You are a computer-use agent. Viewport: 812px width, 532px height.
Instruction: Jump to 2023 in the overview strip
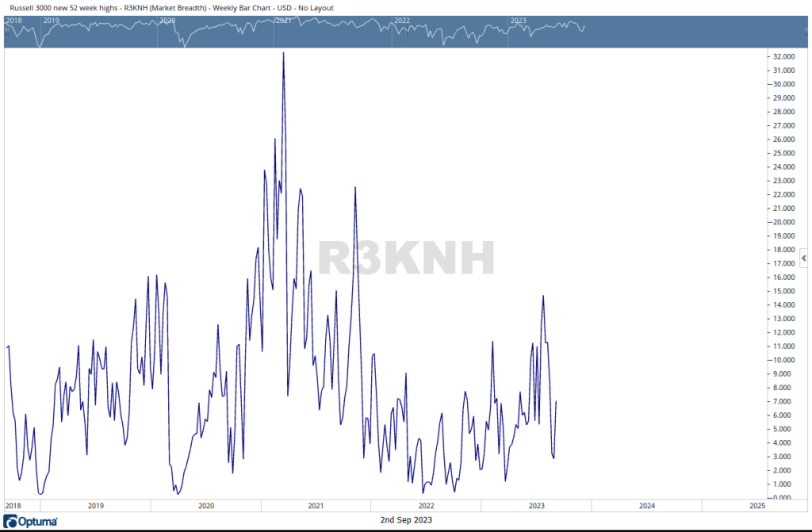coord(518,20)
